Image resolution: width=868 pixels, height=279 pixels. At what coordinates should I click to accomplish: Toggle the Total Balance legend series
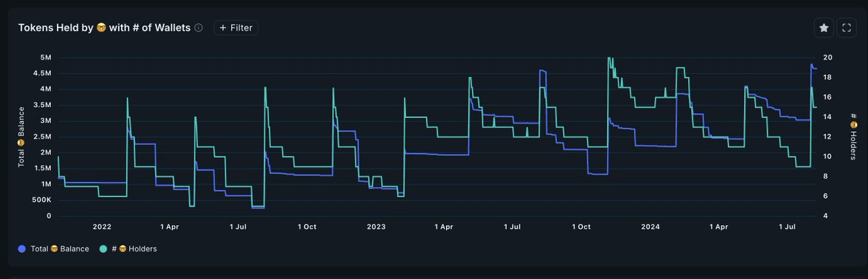coord(54,249)
